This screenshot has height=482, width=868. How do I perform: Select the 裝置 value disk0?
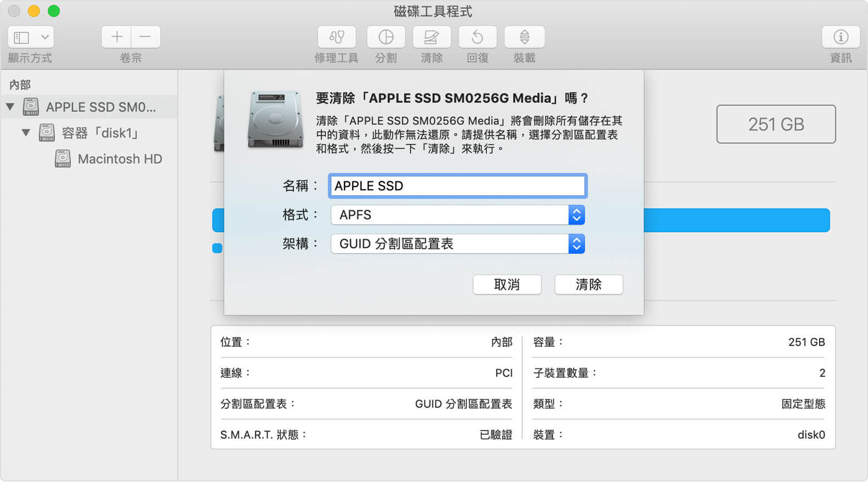click(811, 435)
